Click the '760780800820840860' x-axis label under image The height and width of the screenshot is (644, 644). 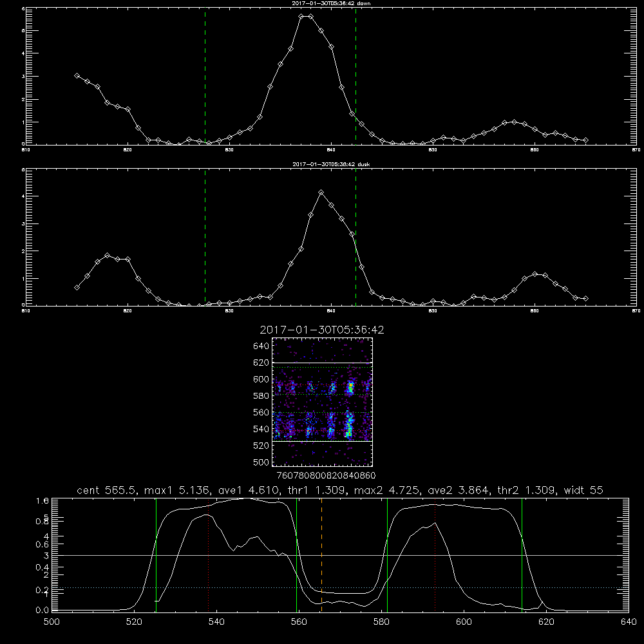[327, 476]
